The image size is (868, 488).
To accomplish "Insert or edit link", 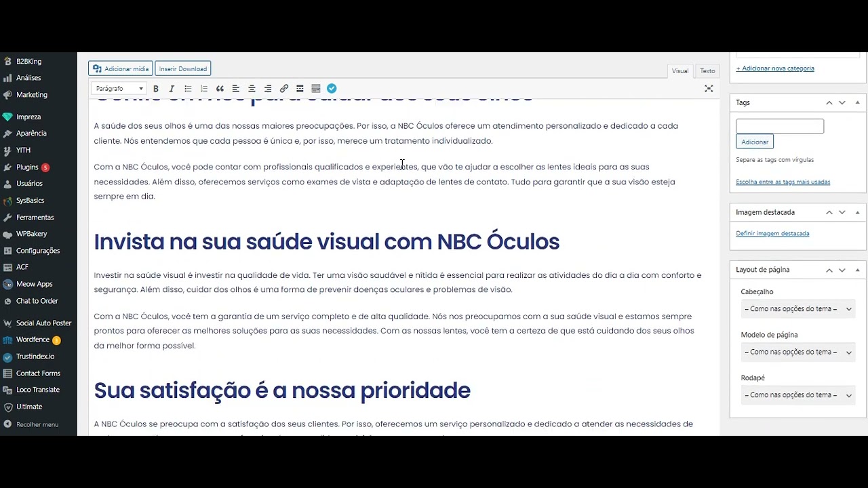I will (x=284, y=89).
